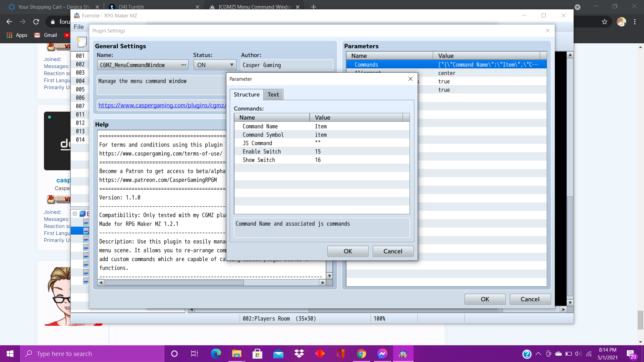Close the Parameter dialog with the X
This screenshot has width=644, height=362.
coord(410,79)
